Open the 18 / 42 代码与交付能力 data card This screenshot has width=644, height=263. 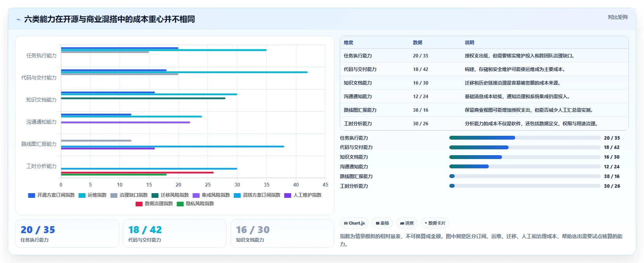175,234
